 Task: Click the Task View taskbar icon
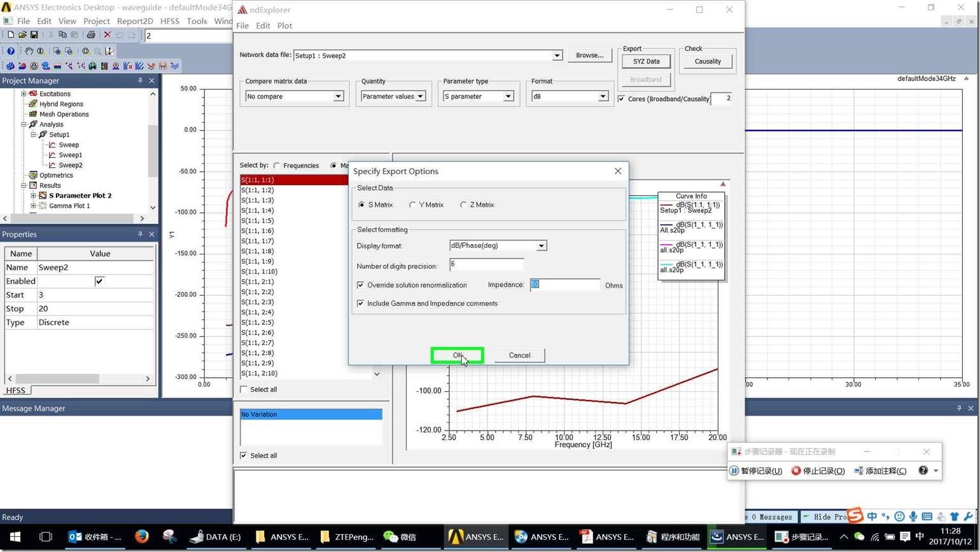[x=45, y=537]
